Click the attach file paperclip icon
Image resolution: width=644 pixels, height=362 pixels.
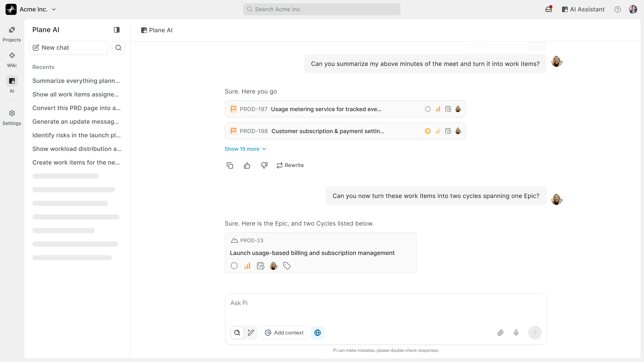tap(500, 333)
